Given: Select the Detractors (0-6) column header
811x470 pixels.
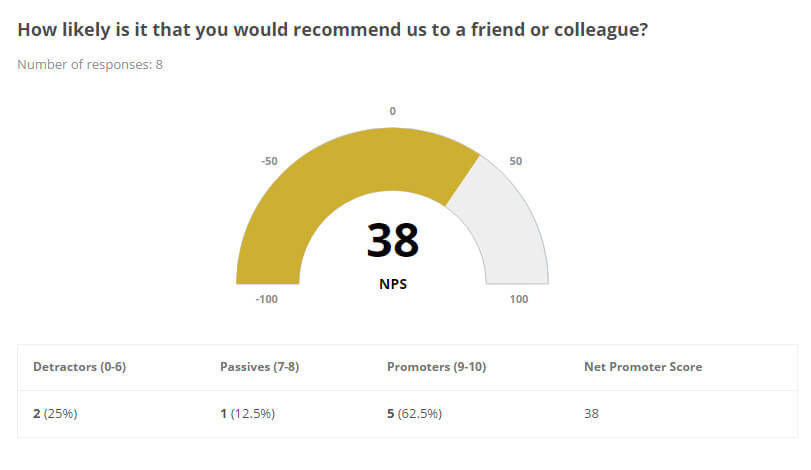Looking at the screenshot, I should tap(79, 367).
